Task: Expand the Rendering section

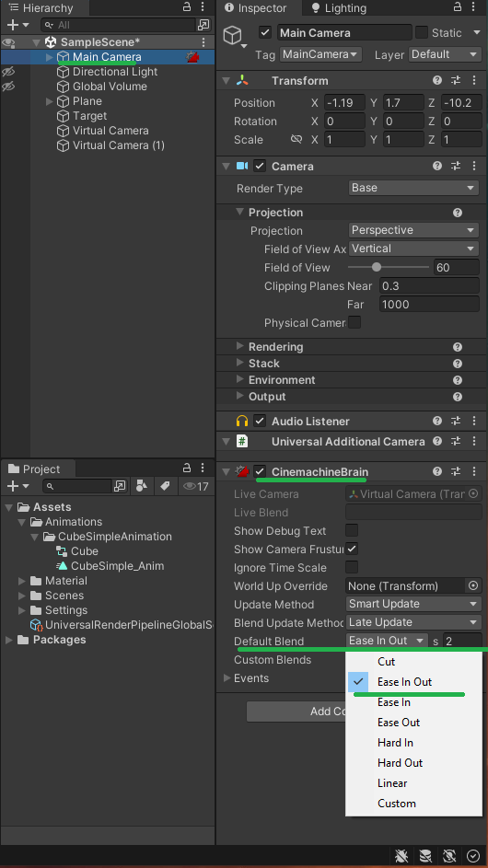Action: pos(239,346)
